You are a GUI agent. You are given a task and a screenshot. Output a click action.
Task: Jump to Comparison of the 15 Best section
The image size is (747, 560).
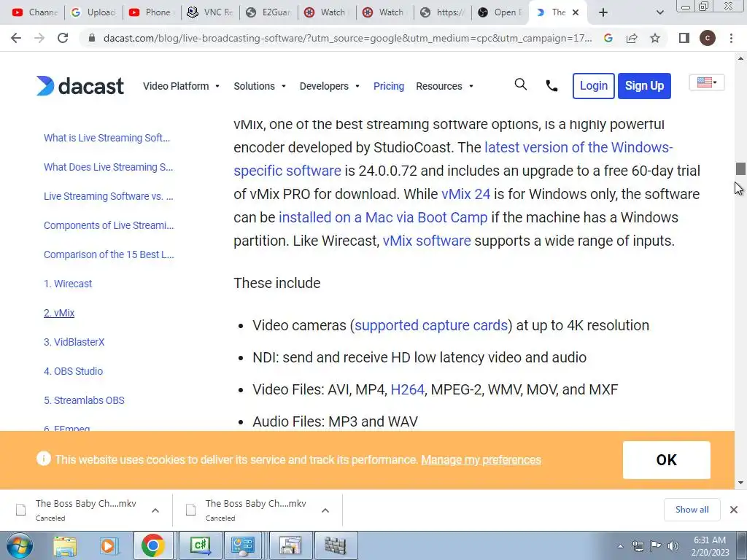pyautogui.click(x=109, y=254)
